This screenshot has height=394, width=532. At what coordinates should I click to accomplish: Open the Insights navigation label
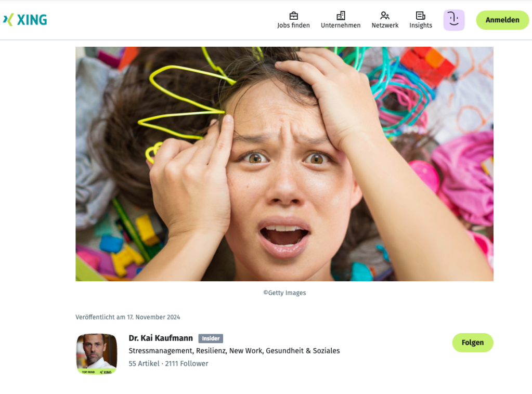[x=421, y=25]
